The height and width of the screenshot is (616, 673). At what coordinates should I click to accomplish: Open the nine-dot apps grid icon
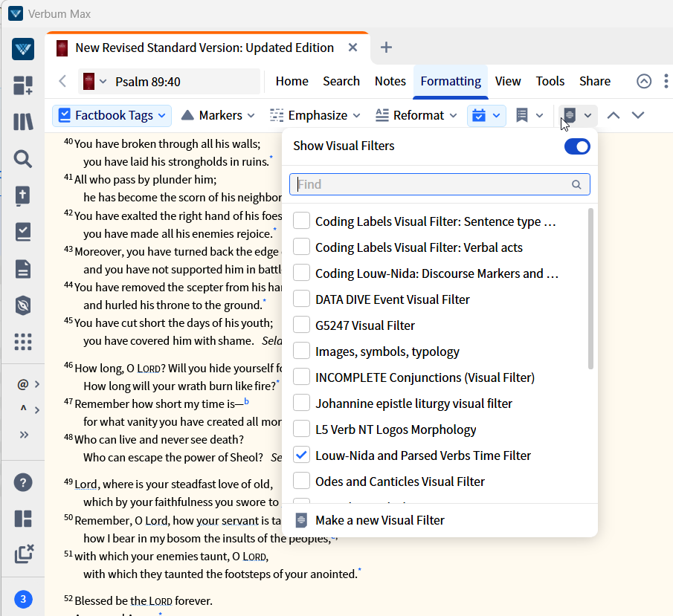pyautogui.click(x=23, y=342)
